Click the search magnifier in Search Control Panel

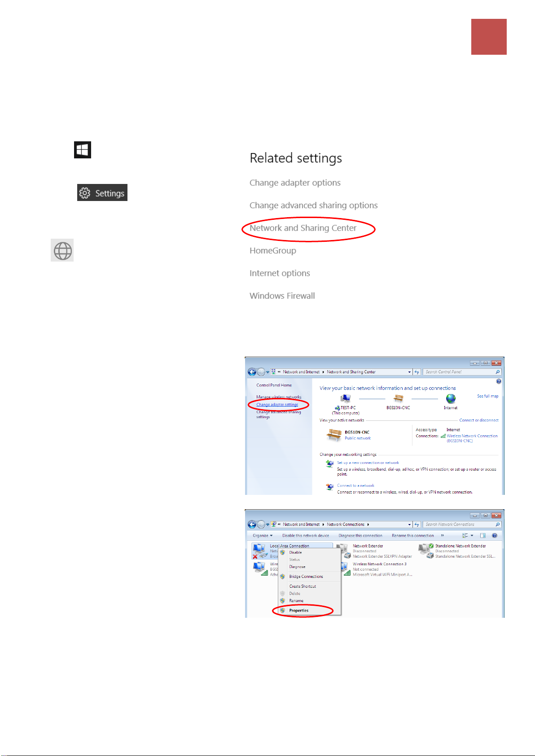tap(497, 372)
